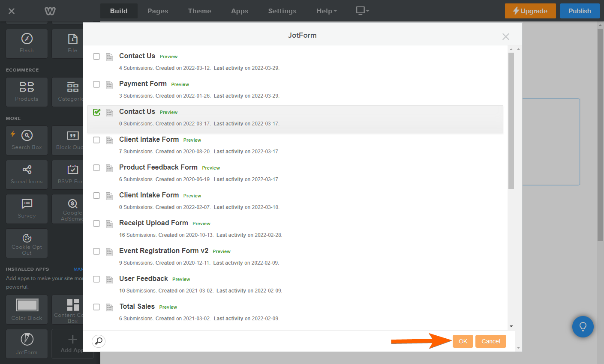Image resolution: width=604 pixels, height=364 pixels.
Task: Preview the Total Sales form
Action: tap(168, 307)
